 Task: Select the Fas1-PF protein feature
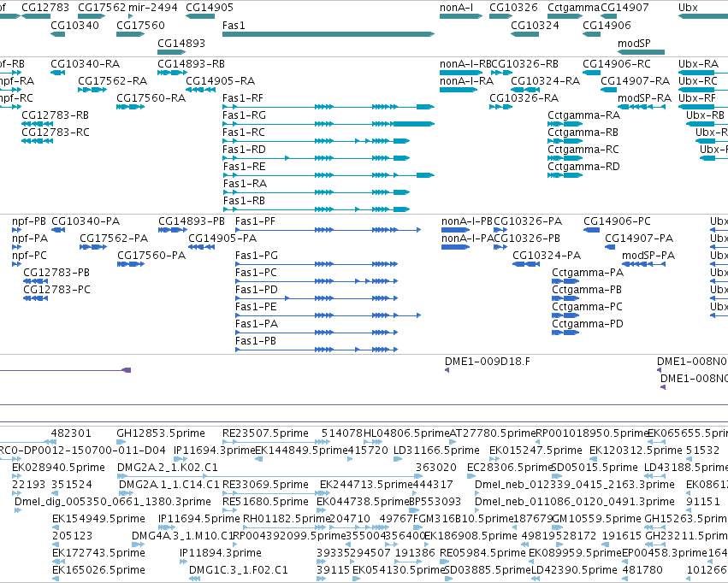click(328, 230)
